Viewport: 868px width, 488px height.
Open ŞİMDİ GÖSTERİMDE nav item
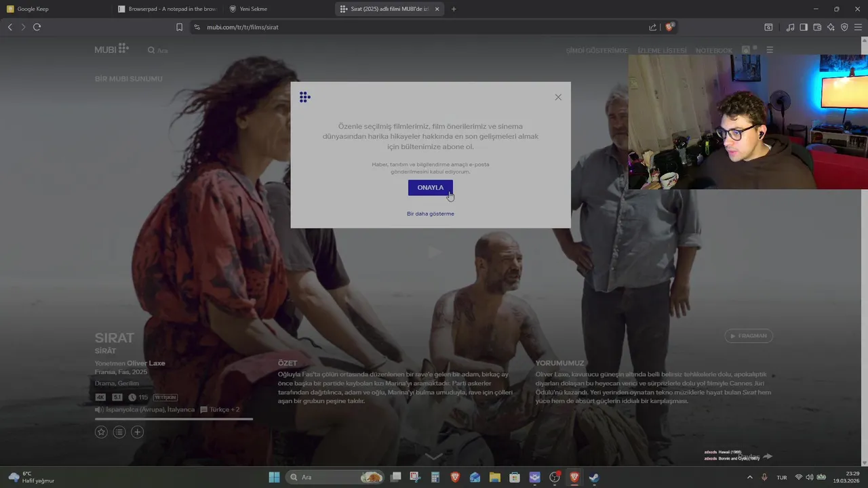click(x=597, y=51)
